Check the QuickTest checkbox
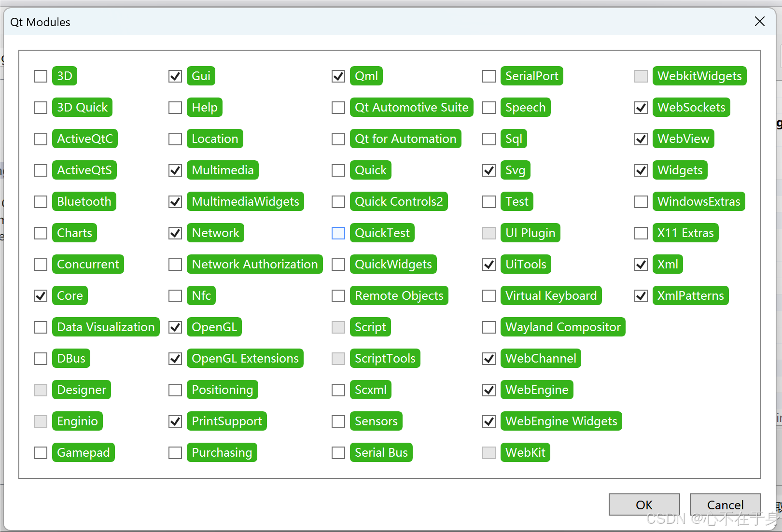782x532 pixels. click(x=338, y=233)
